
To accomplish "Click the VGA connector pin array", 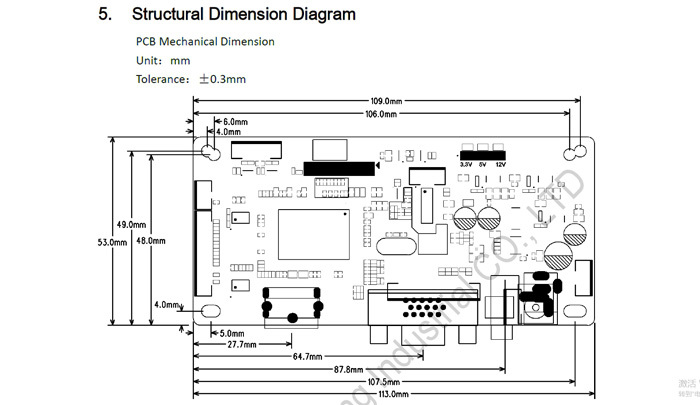I will click(424, 308).
